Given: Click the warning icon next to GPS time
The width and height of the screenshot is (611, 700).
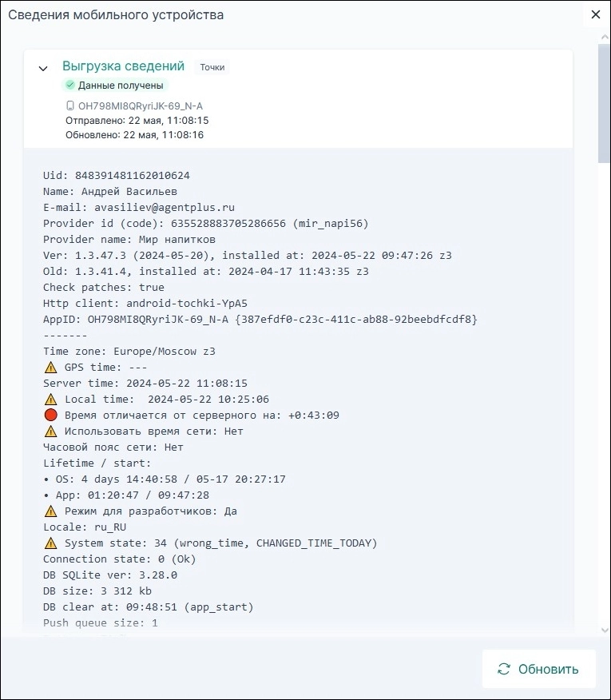Looking at the screenshot, I should (51, 368).
